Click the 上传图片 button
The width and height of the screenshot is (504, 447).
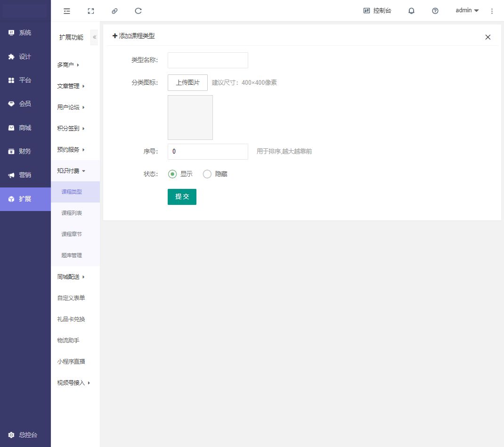187,82
